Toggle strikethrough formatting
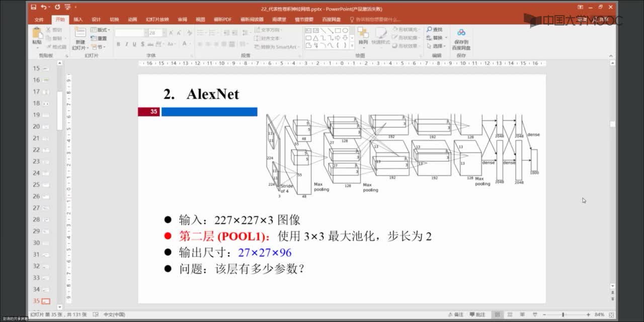Screen dimensions: 644x322 tap(150, 44)
